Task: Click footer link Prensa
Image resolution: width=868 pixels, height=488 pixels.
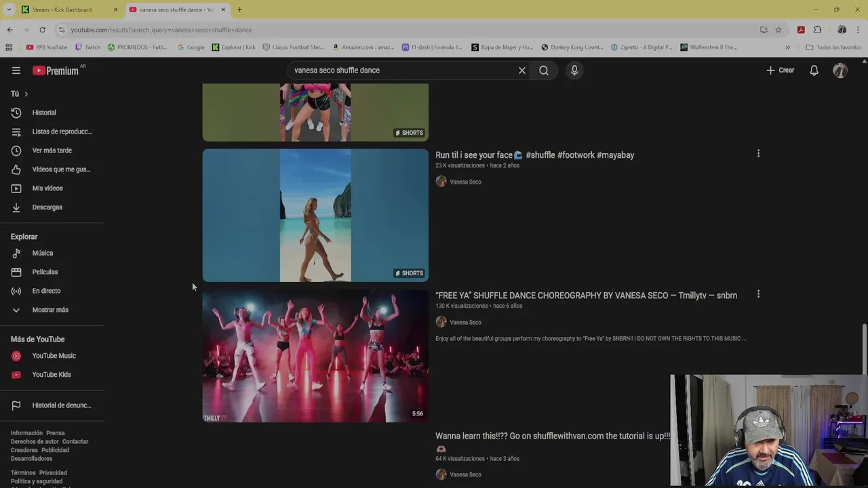Action: 56,433
